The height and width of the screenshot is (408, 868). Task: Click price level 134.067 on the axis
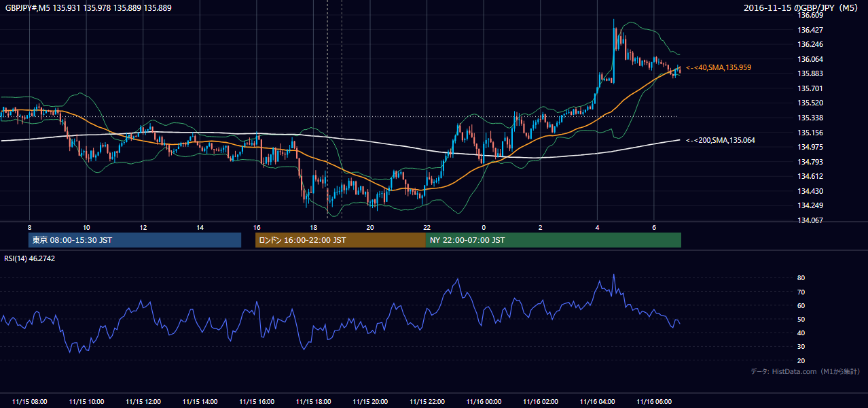(811, 220)
